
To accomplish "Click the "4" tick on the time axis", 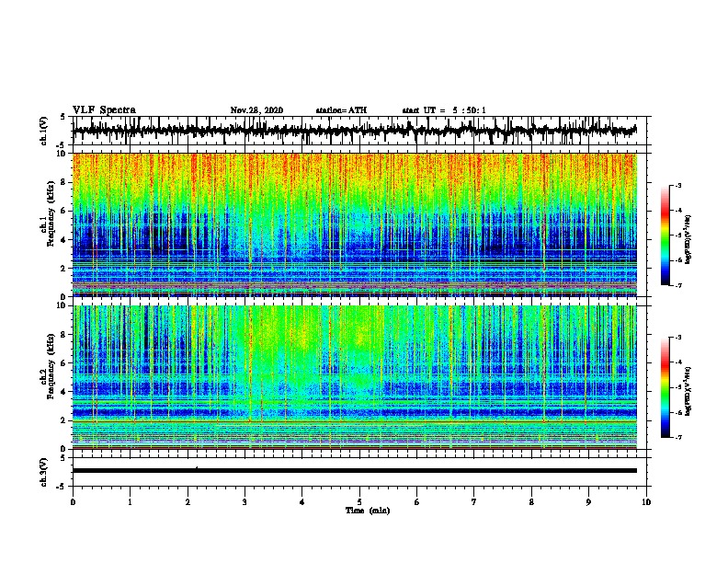I will (302, 502).
